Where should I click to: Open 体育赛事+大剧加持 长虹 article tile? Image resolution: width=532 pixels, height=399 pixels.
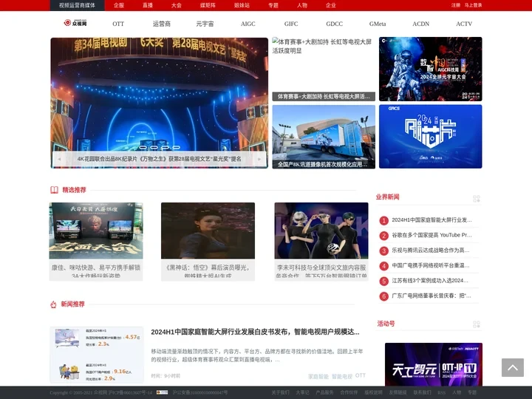[x=324, y=69]
